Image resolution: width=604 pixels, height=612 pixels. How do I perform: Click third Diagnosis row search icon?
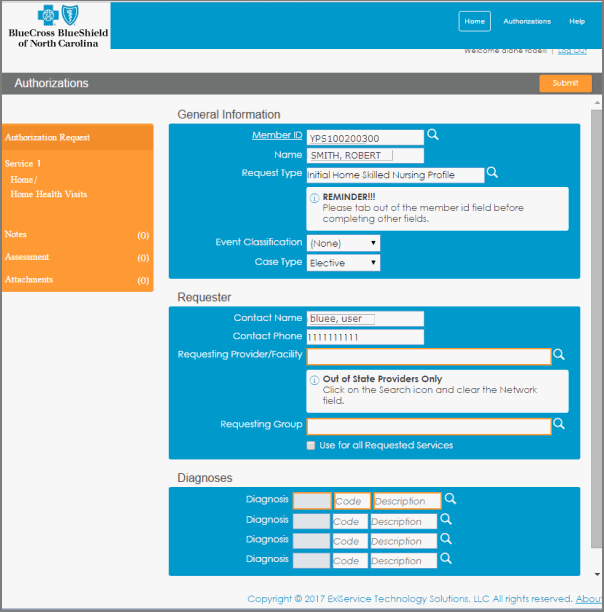447,540
